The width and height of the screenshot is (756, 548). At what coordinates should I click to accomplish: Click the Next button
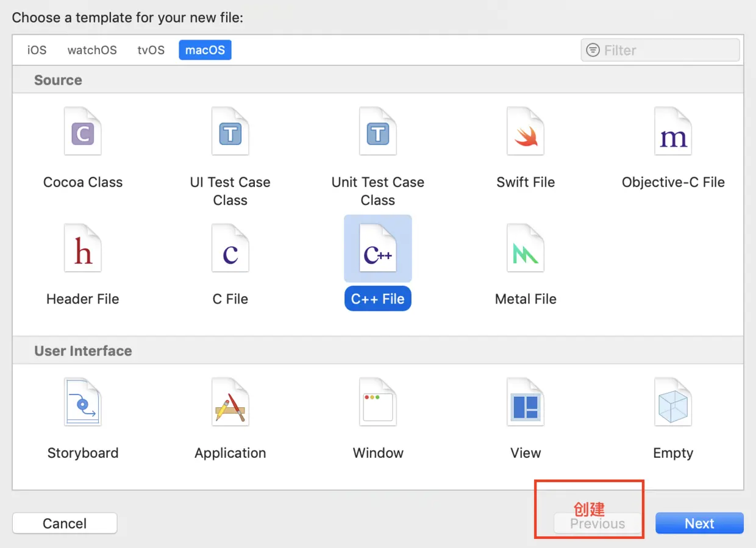tap(699, 523)
